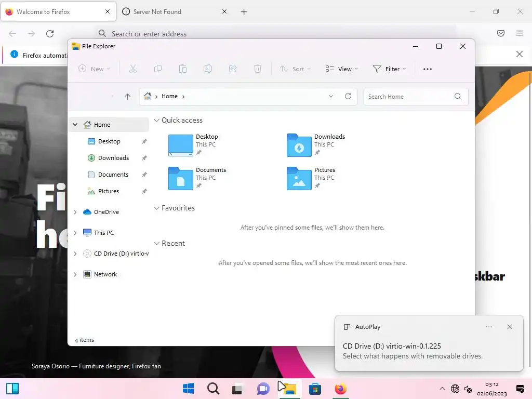Click the pin icon next to Documents in sidebar
Viewport: 532px width, 399px height.
[x=144, y=175]
